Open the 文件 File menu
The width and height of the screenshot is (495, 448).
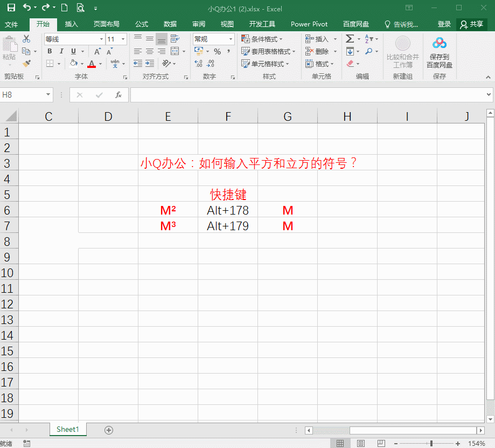click(x=11, y=24)
